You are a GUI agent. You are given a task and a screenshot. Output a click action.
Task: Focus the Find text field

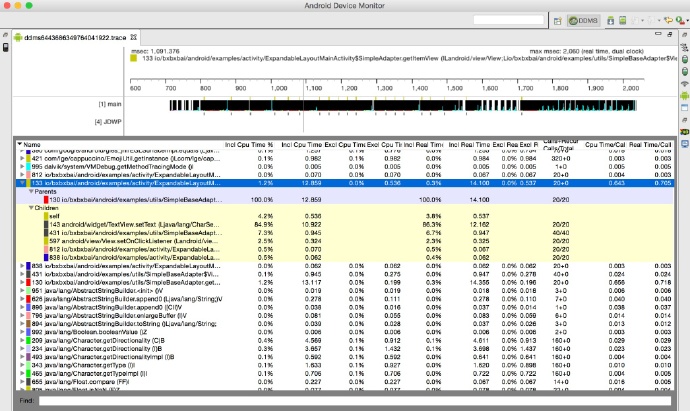[x=350, y=400]
